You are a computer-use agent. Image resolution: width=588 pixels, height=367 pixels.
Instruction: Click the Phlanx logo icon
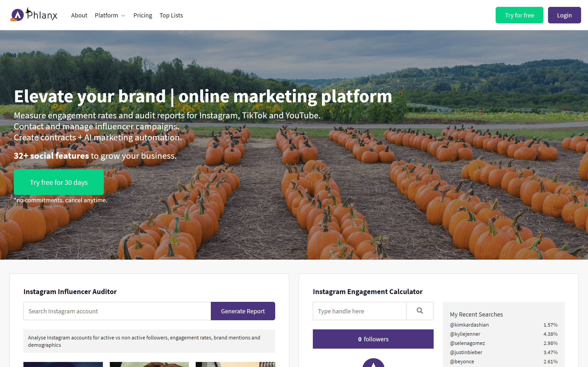point(17,15)
